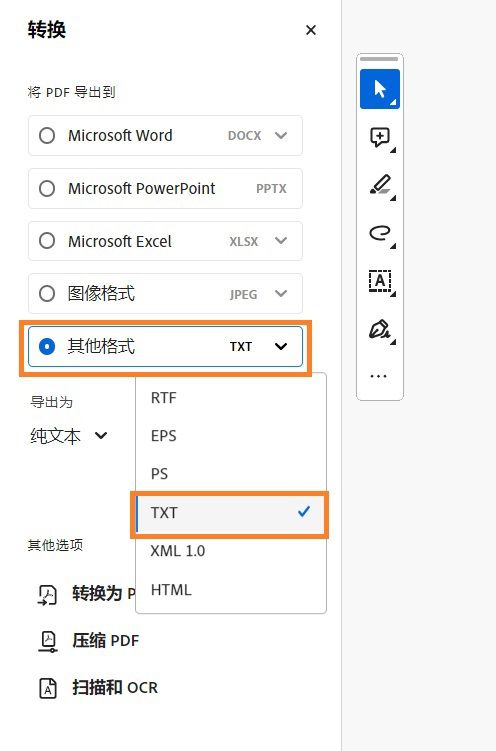The height and width of the screenshot is (751, 496).
Task: Click the 压缩 PDF icon
Action: pos(47,641)
